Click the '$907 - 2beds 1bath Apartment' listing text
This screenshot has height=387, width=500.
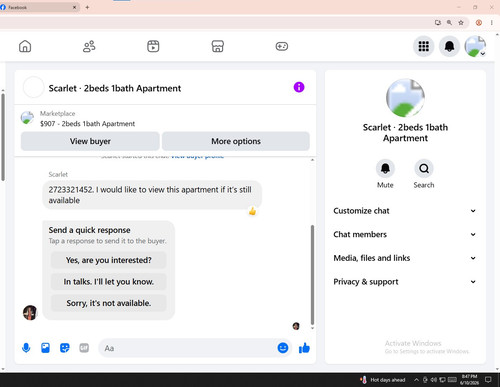coord(87,124)
